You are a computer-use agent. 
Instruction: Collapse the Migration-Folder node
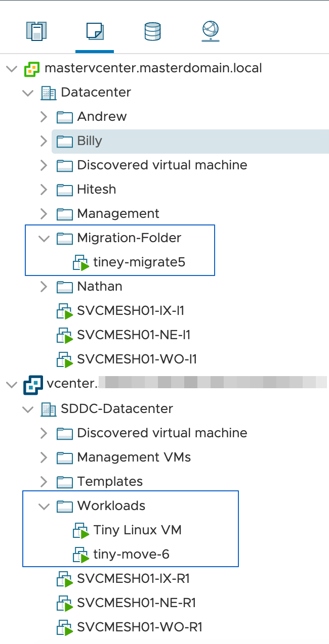click(44, 238)
